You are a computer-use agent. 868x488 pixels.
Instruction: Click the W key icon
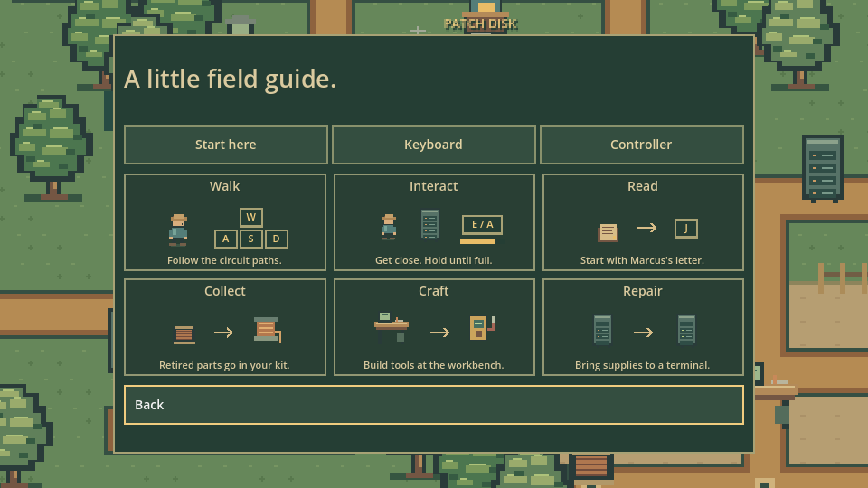251,217
